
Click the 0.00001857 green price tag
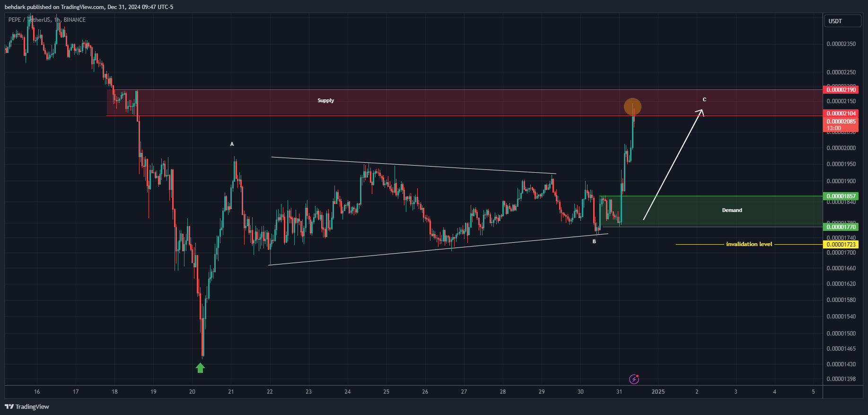pyautogui.click(x=841, y=196)
